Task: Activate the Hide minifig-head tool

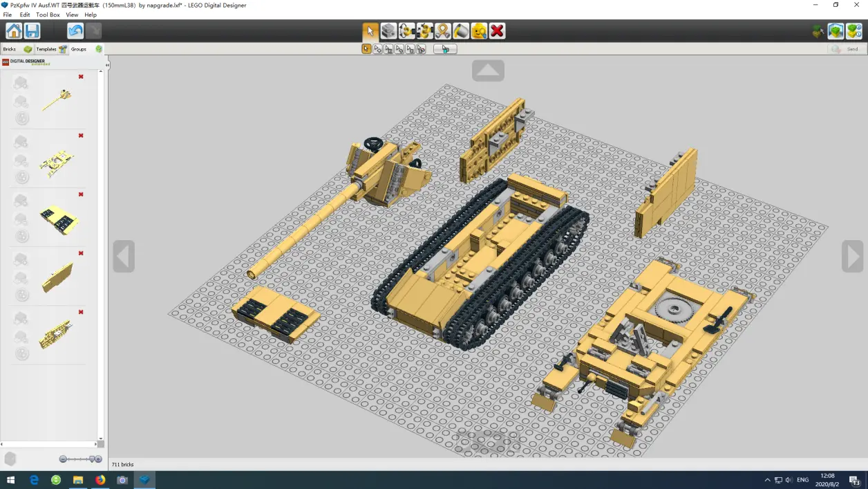Action: (x=478, y=31)
